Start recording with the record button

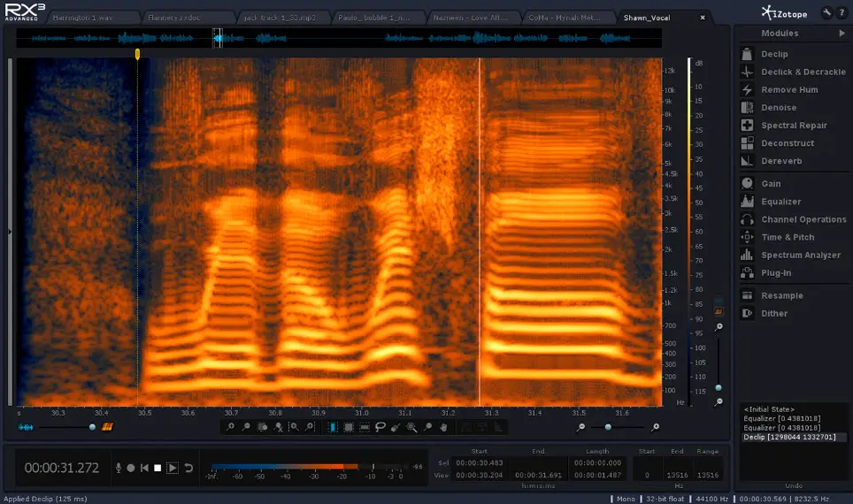(131, 468)
